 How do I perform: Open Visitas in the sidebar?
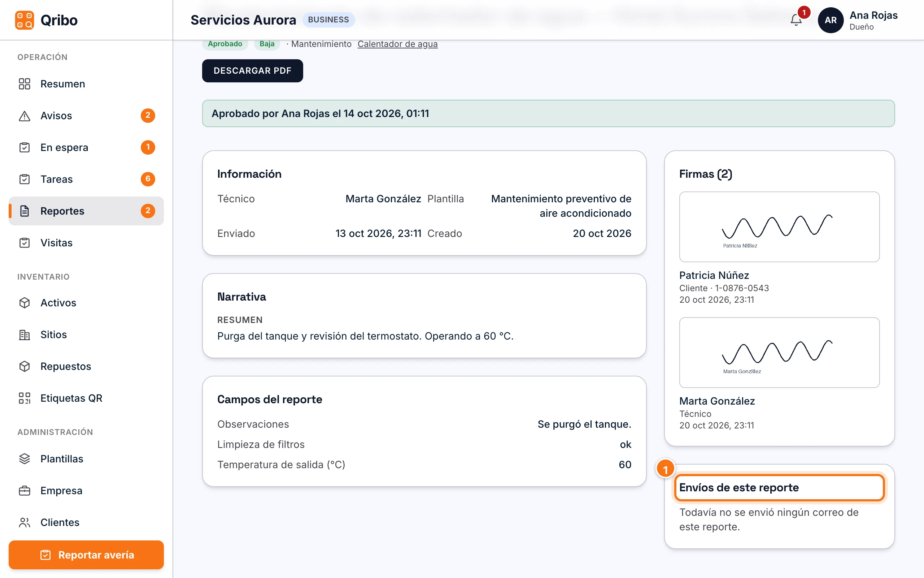pos(86,242)
